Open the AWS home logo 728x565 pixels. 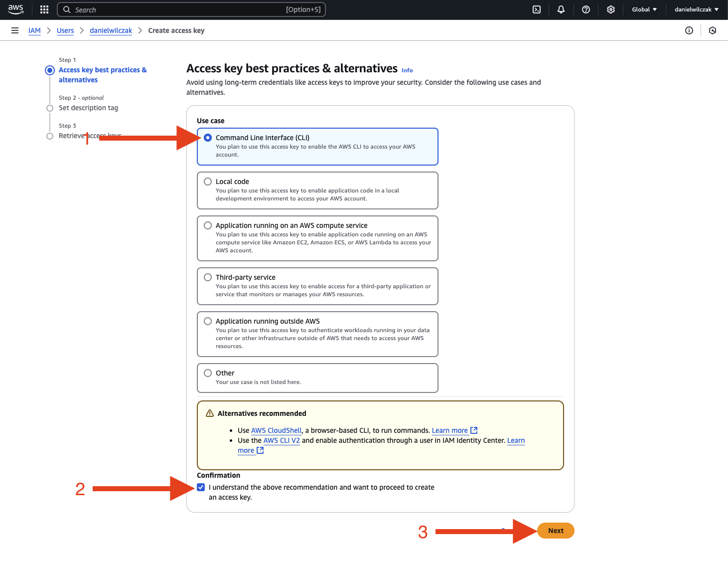coord(15,9)
